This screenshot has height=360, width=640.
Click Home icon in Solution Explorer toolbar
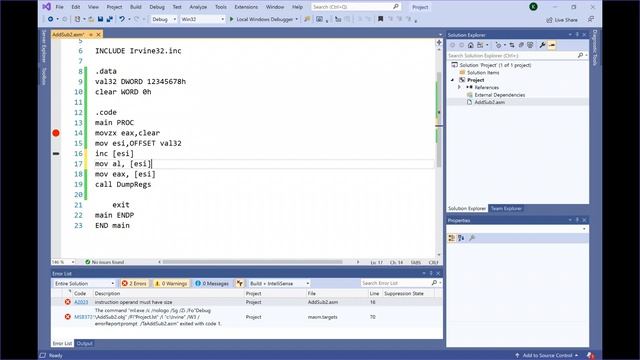click(x=471, y=45)
